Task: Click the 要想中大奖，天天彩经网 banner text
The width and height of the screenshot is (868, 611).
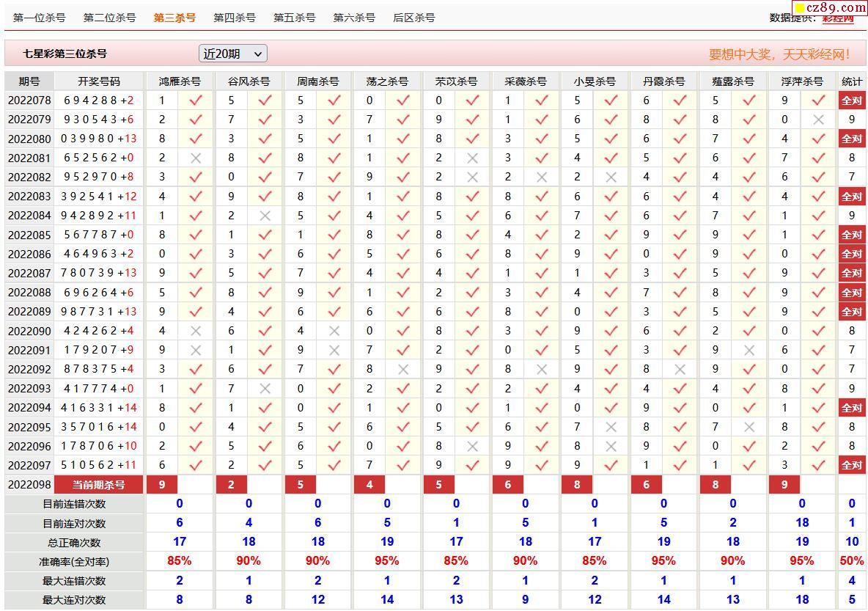Action: 779,54
